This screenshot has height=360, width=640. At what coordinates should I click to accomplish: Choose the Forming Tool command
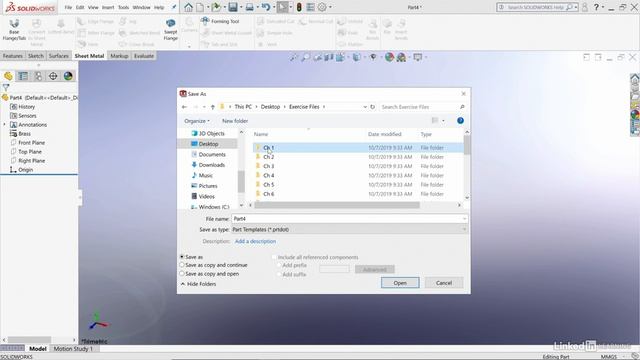pyautogui.click(x=220, y=21)
